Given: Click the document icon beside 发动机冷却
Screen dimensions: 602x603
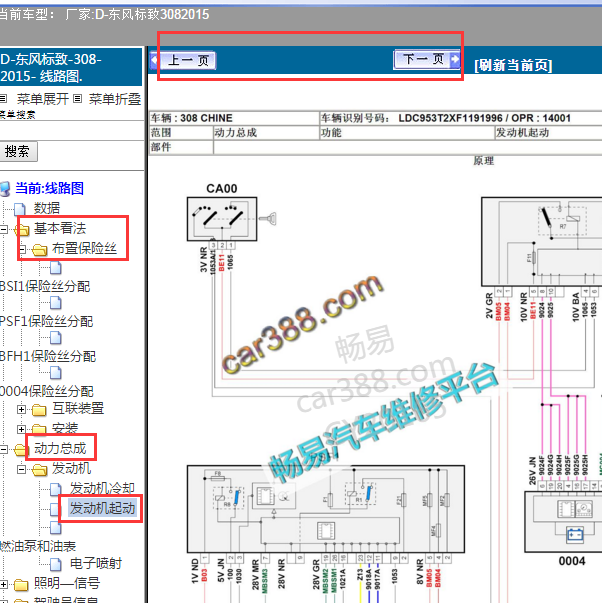Looking at the screenshot, I should [x=56, y=489].
